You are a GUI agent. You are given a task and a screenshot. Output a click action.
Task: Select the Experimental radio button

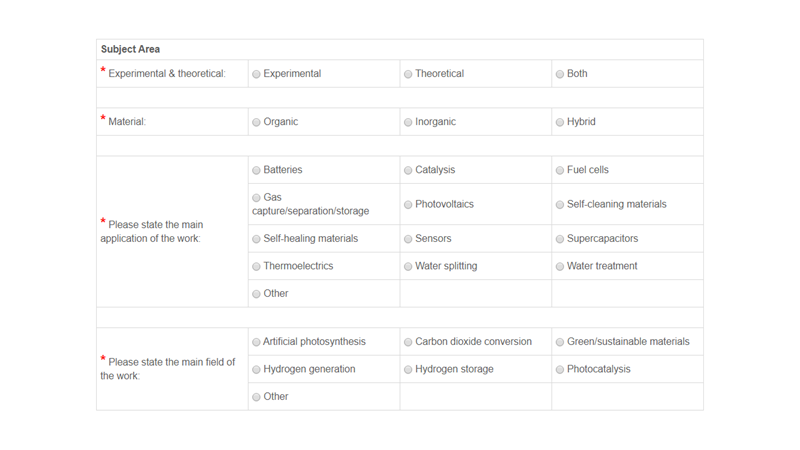[x=256, y=74]
